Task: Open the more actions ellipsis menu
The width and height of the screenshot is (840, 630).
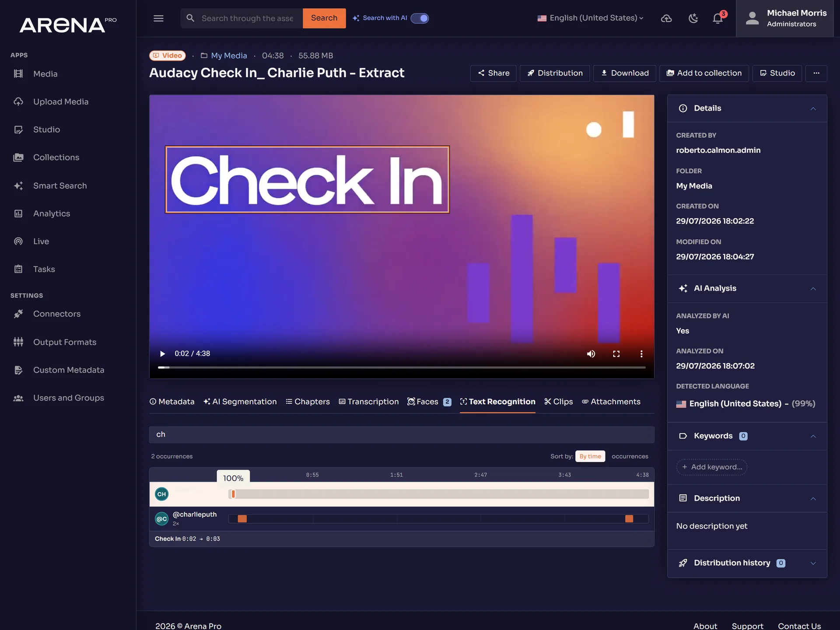Action: [816, 73]
